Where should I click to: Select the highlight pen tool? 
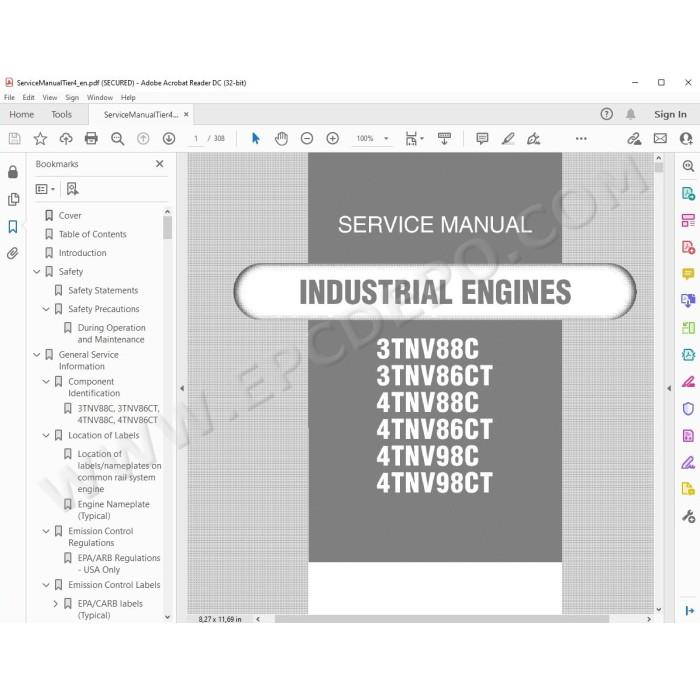tap(508, 139)
